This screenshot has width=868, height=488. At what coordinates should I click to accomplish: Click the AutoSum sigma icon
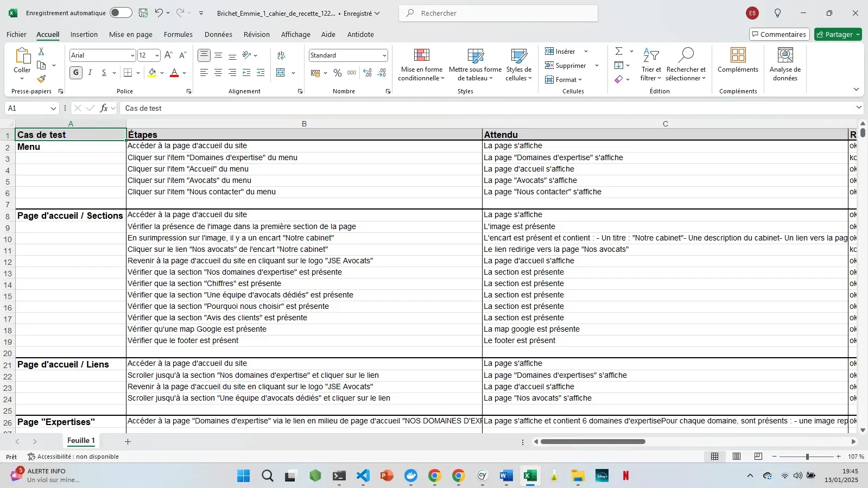coord(619,51)
